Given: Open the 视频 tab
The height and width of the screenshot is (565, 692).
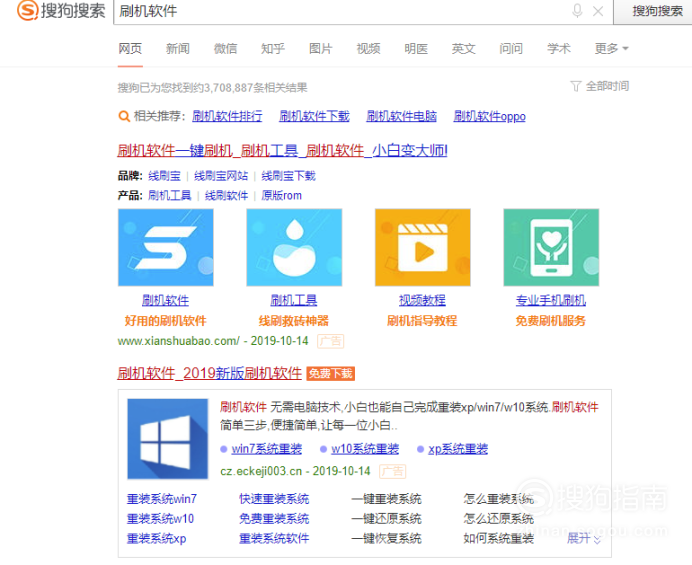Looking at the screenshot, I should tap(369, 48).
